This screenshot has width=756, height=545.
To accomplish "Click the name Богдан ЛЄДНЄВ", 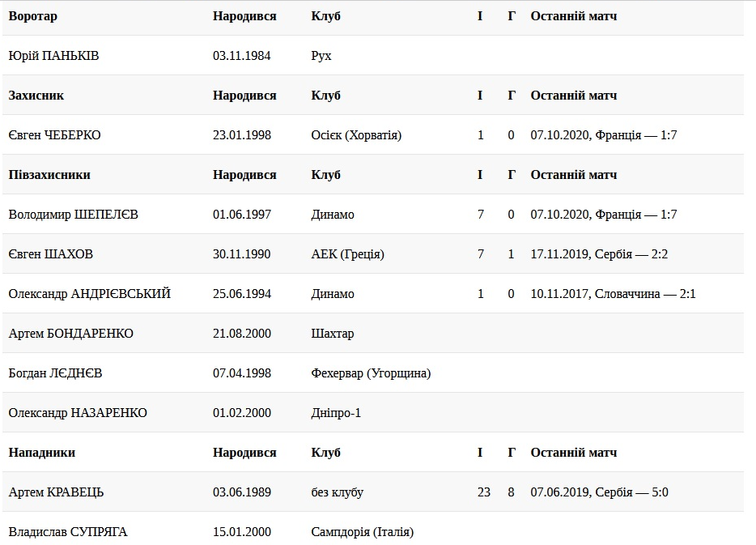I will click(55, 373).
